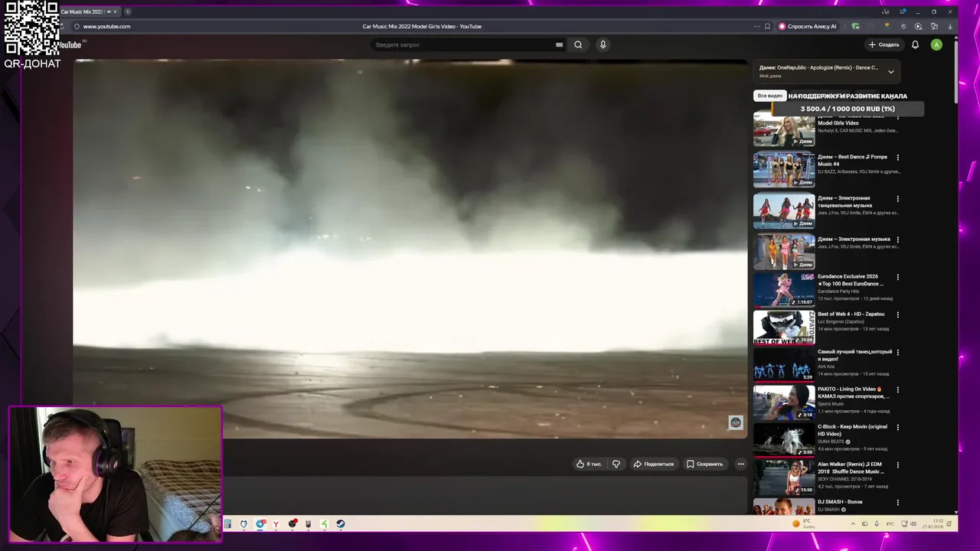Open Eurodance Exclusive 2026 video

click(x=784, y=289)
